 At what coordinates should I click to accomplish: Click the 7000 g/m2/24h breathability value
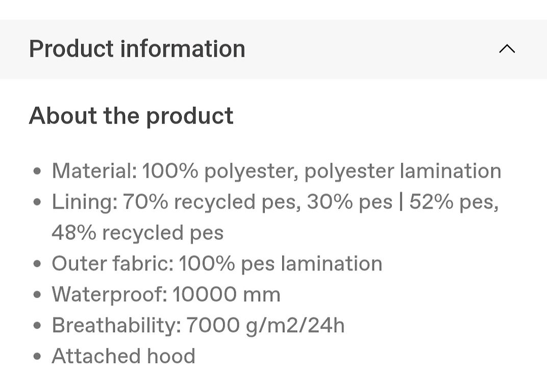[x=265, y=326]
